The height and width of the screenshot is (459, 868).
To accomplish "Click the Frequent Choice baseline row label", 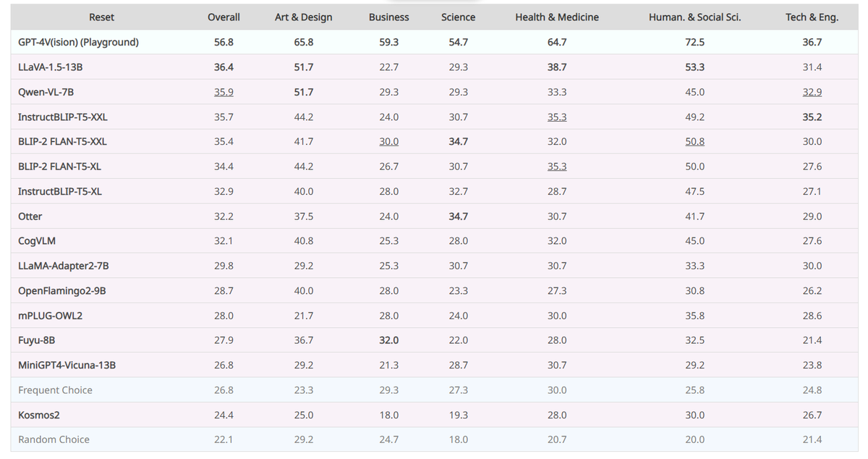I will [55, 390].
